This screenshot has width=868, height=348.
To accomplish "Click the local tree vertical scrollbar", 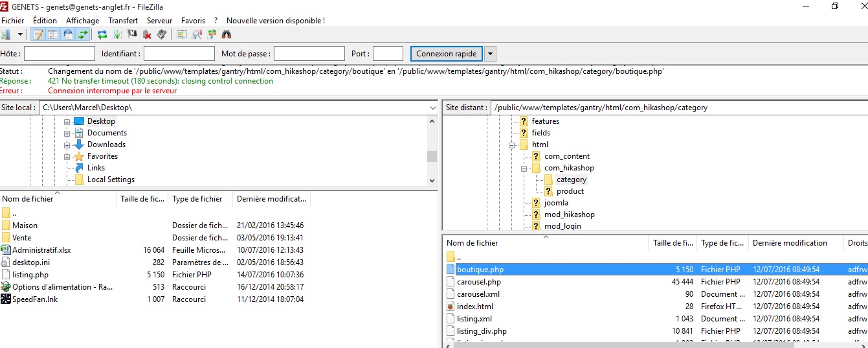I will 432,156.
